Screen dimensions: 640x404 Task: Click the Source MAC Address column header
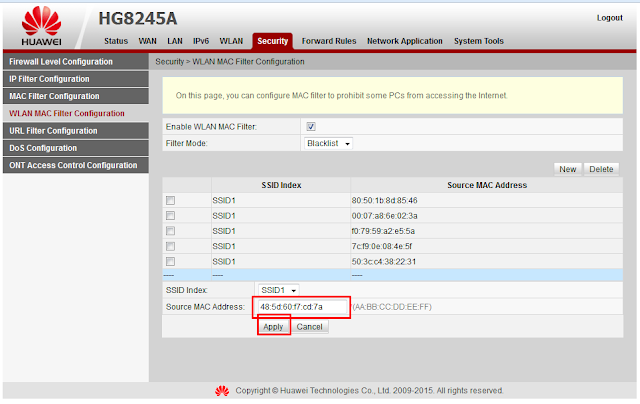click(487, 185)
